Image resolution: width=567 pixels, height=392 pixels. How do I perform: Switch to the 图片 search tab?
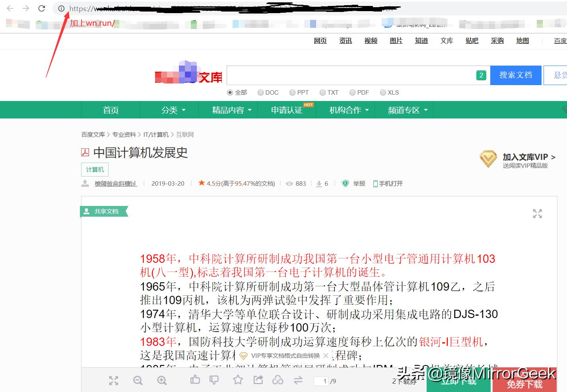[396, 41]
